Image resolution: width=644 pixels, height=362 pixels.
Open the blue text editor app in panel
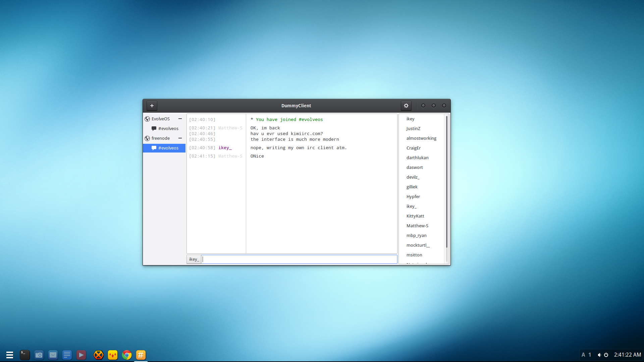point(67,355)
